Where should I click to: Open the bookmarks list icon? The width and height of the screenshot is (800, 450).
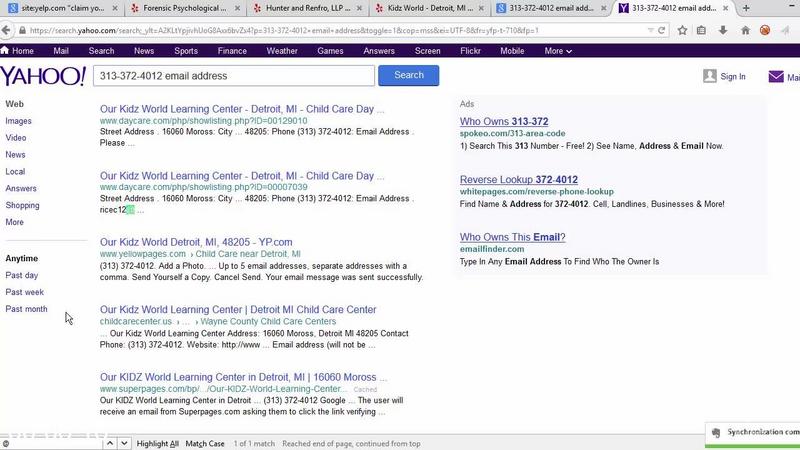coord(702,30)
